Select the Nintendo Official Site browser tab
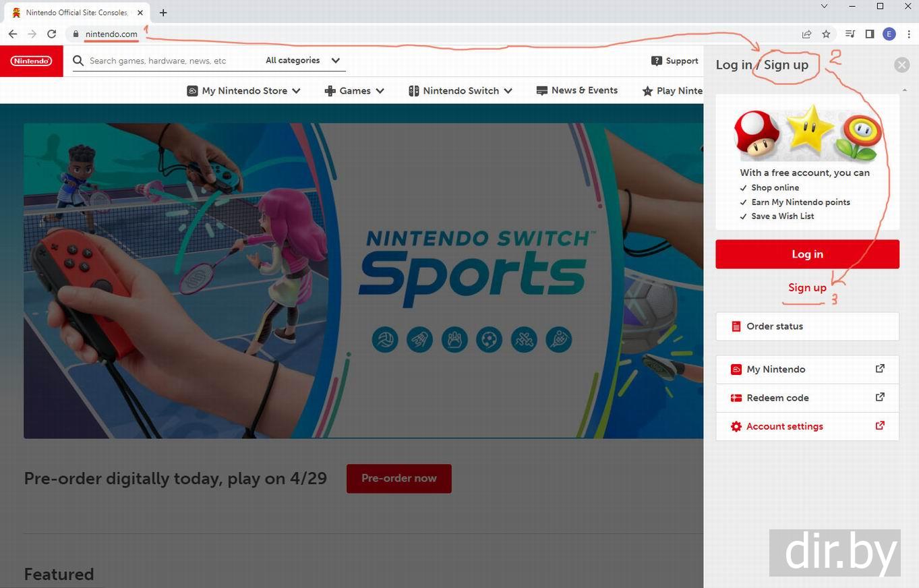This screenshot has width=919, height=588. click(x=76, y=12)
